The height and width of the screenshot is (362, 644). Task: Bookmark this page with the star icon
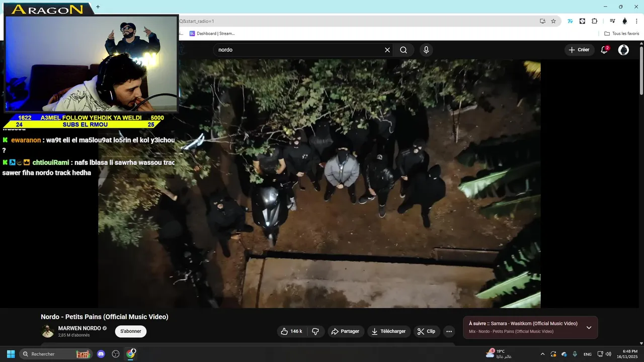[x=553, y=21]
